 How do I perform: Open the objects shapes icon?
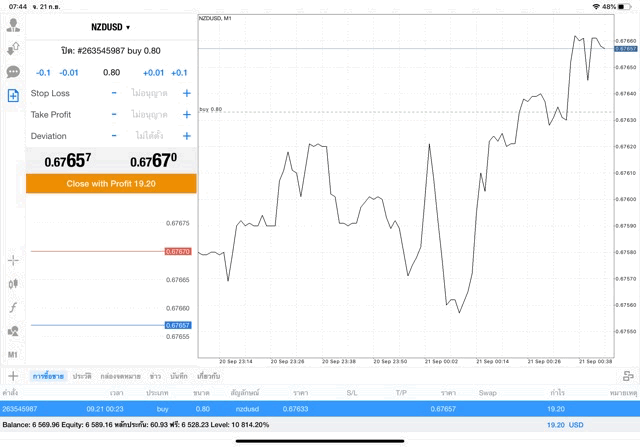click(x=13, y=331)
